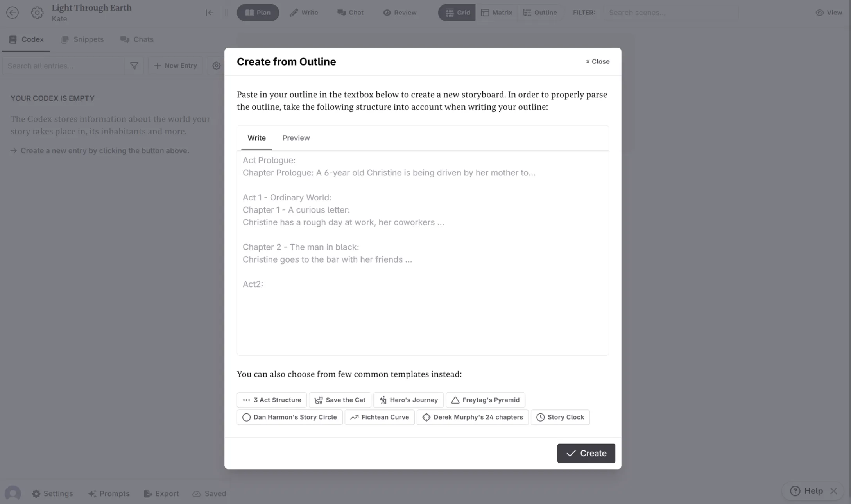Choose Hero's Journey template
The height and width of the screenshot is (504, 851).
click(408, 400)
